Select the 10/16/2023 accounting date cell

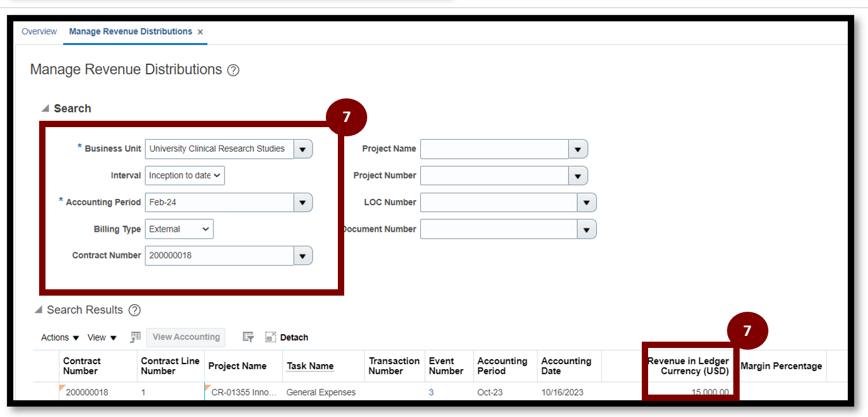pyautogui.click(x=562, y=392)
